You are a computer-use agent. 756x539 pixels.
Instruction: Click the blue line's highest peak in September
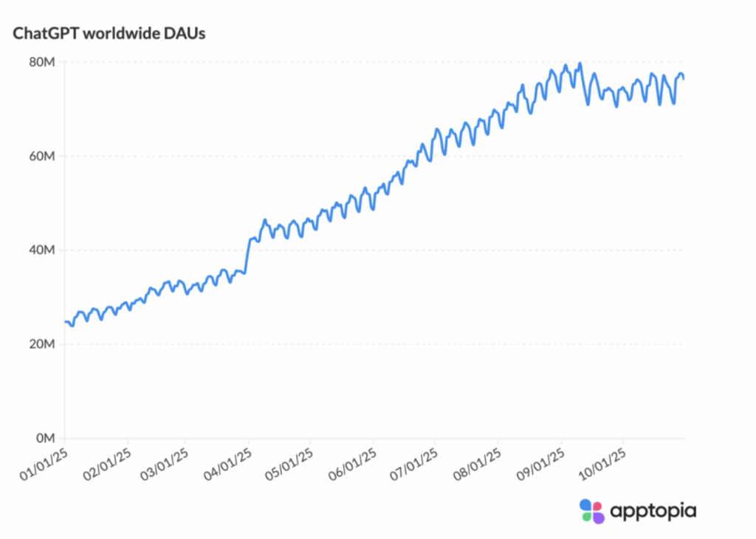click(580, 64)
